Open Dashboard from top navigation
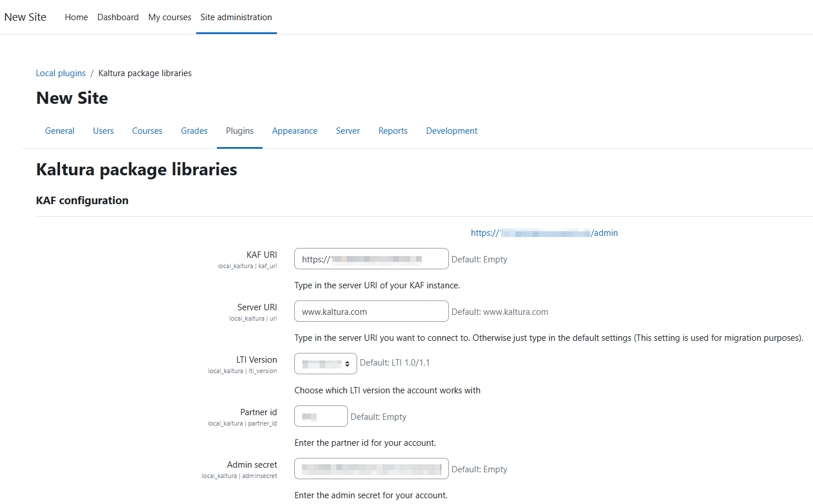 [x=118, y=17]
